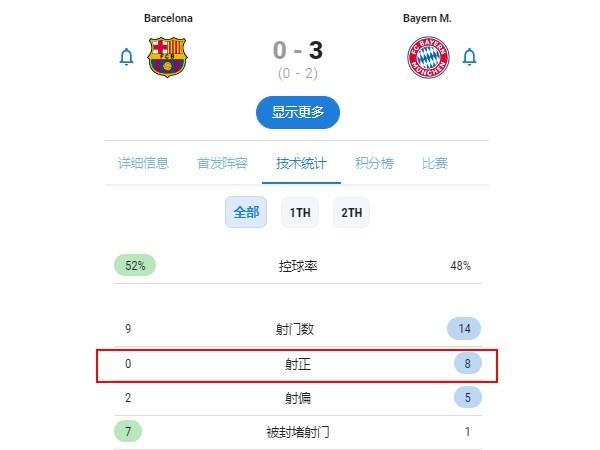Screen dimensions: 600x450
Task: Click Barcelona notification bell icon
Action: (126, 57)
